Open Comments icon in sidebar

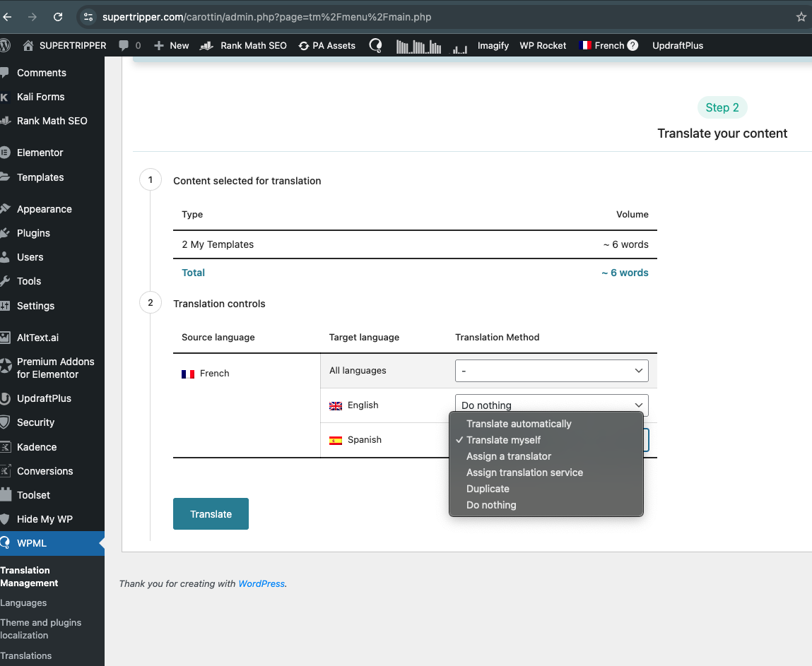(x=5, y=73)
